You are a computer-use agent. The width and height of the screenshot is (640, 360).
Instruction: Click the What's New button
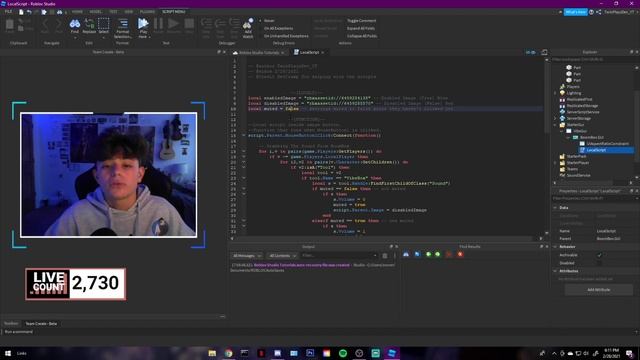tap(576, 12)
